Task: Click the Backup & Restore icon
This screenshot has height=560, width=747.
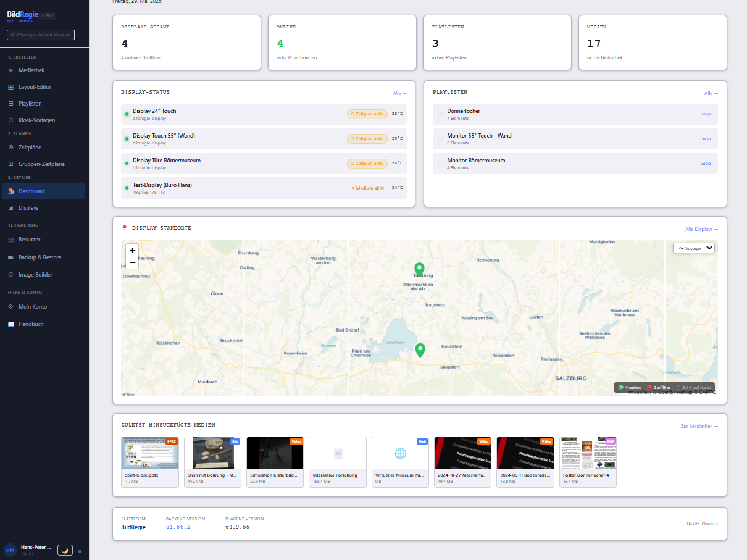Action: (x=10, y=257)
